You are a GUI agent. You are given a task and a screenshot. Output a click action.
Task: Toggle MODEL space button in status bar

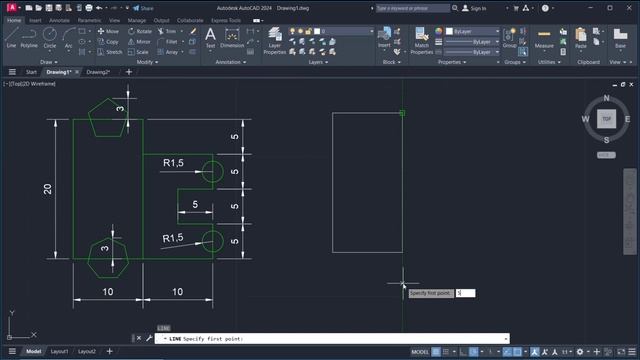point(420,351)
